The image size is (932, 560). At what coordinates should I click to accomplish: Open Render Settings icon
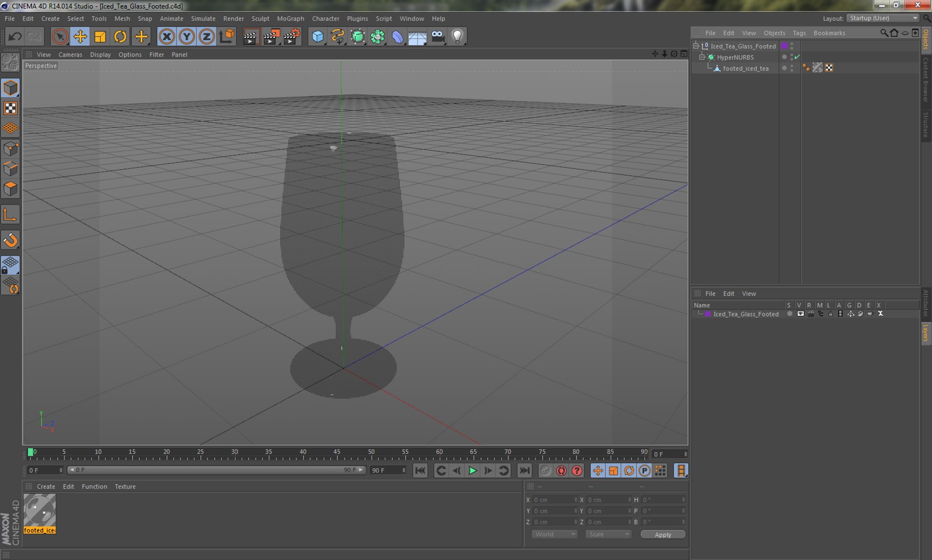click(292, 36)
